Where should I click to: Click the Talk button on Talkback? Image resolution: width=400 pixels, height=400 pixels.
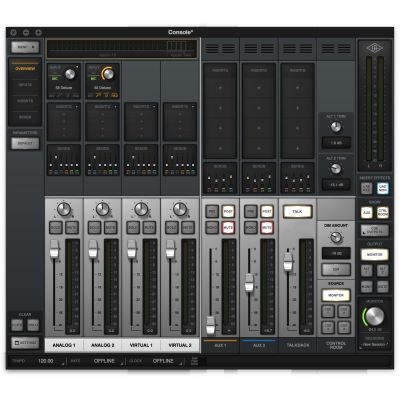click(297, 211)
